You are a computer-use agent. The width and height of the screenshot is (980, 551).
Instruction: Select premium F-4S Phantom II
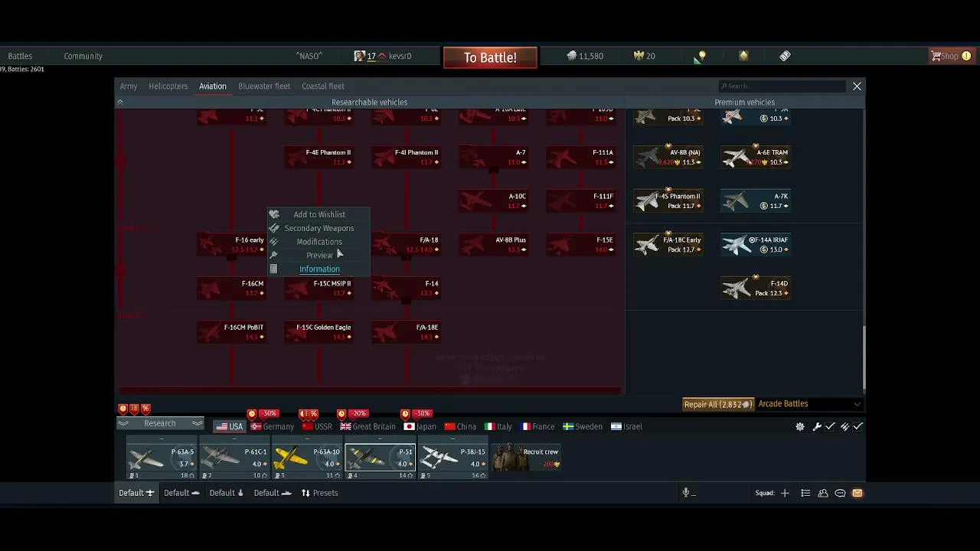pos(668,201)
